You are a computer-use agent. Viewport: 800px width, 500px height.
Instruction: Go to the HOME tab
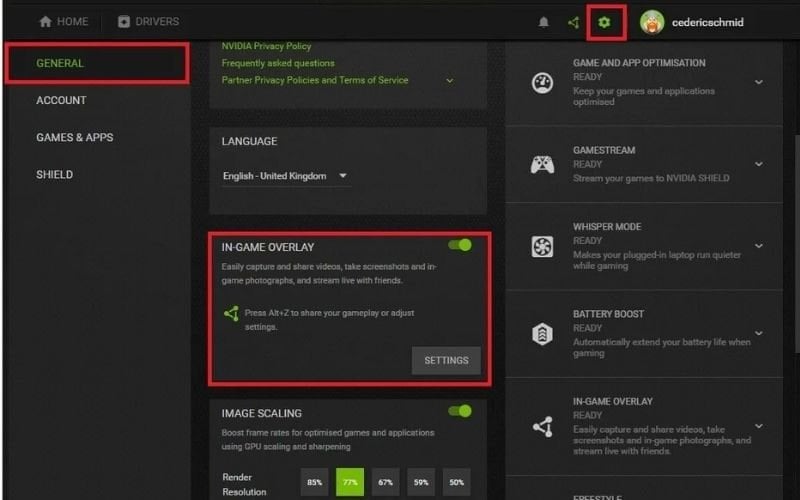click(x=64, y=21)
